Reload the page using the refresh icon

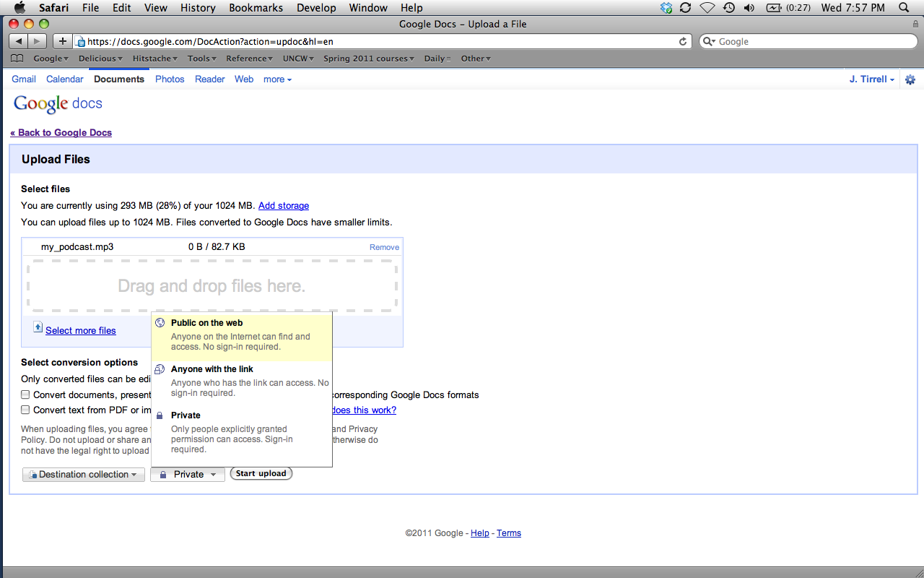click(x=683, y=41)
